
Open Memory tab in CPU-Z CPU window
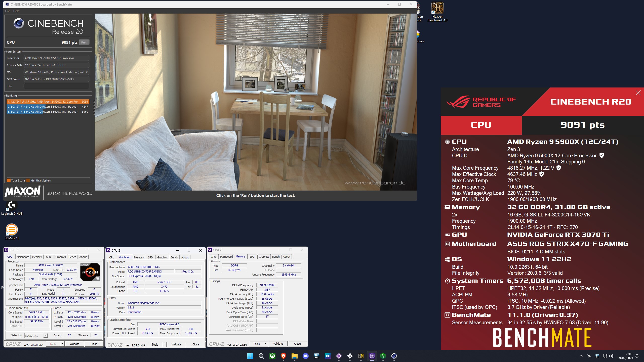click(37, 257)
